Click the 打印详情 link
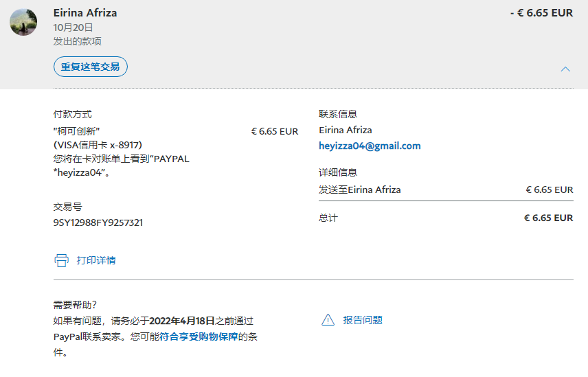 tap(96, 260)
